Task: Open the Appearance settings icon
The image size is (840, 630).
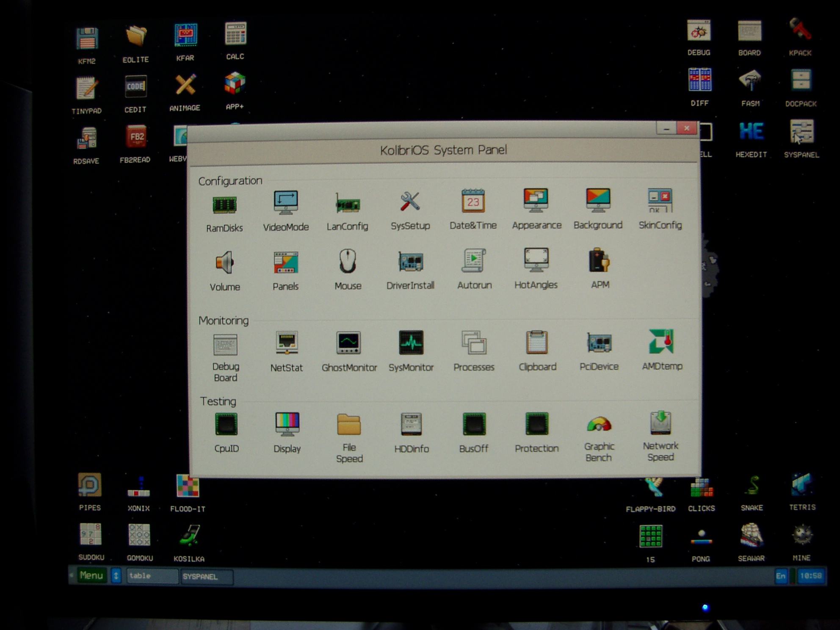Action: click(x=536, y=200)
